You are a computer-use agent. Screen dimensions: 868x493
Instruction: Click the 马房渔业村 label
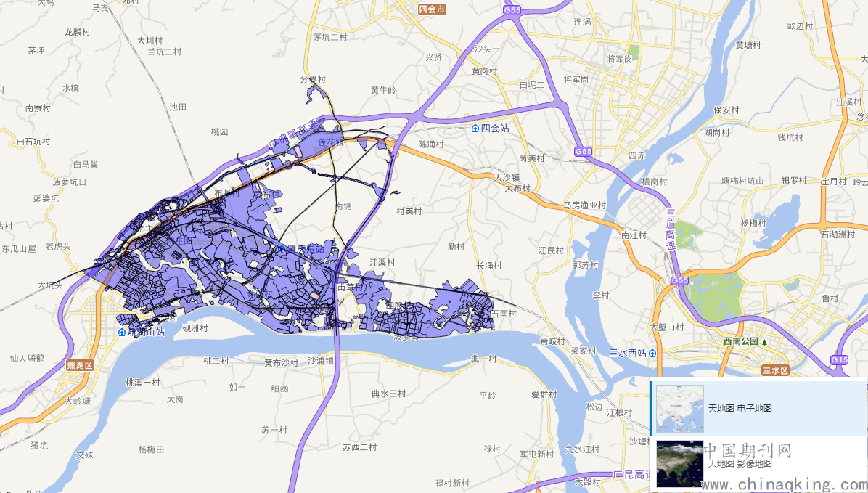584,205
